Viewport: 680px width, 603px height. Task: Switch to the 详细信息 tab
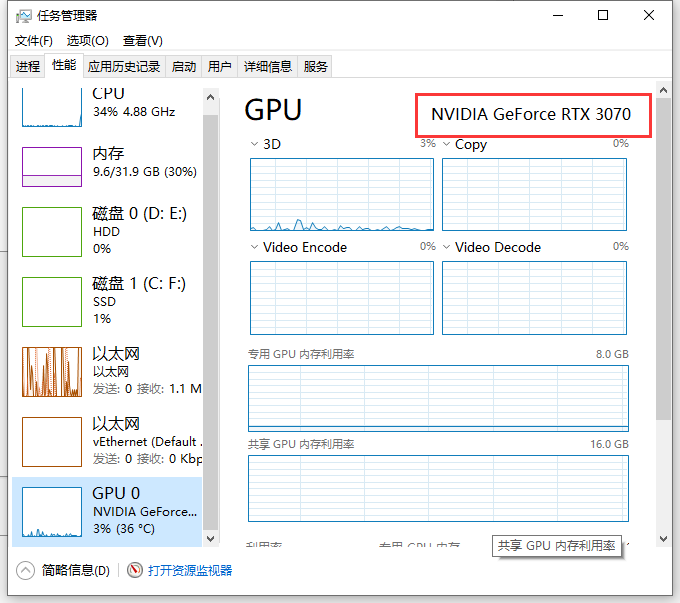tap(268, 67)
